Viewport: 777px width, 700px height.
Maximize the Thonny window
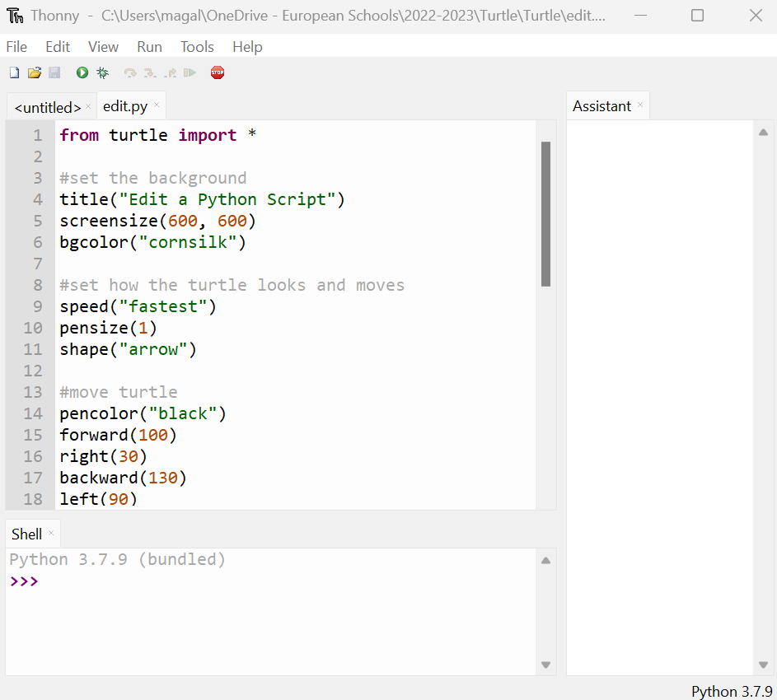[x=697, y=16]
